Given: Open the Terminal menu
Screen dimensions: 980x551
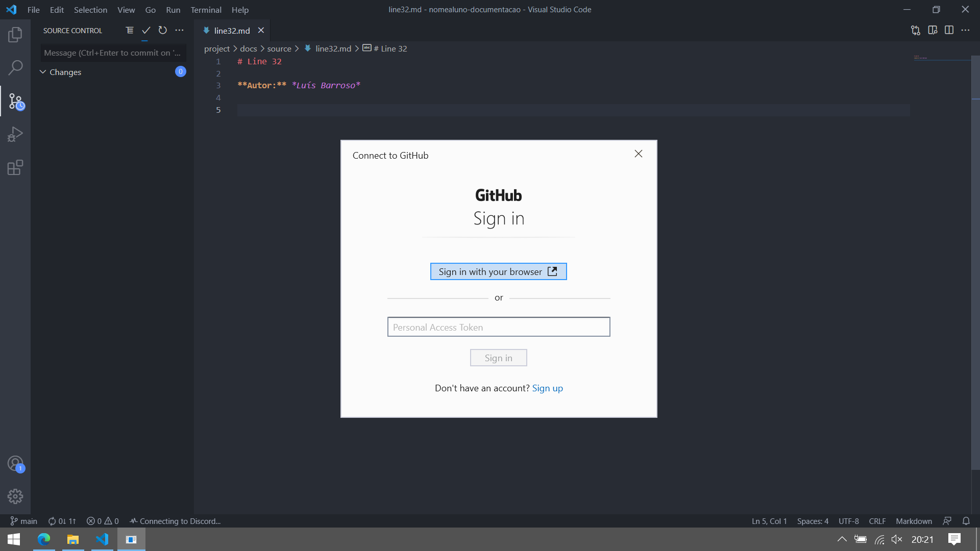Looking at the screenshot, I should tap(206, 10).
